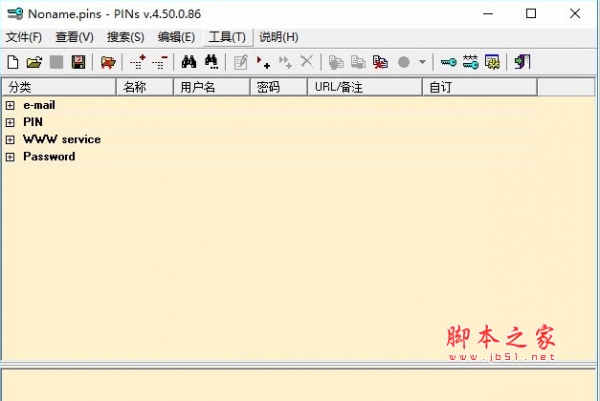Open the 查看(V) menu

pos(75,37)
